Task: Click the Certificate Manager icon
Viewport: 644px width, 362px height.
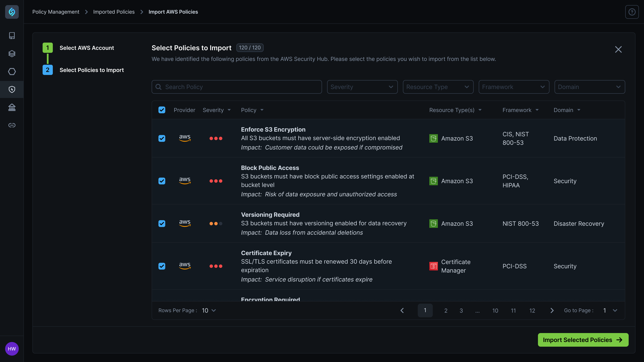Action: tap(434, 266)
